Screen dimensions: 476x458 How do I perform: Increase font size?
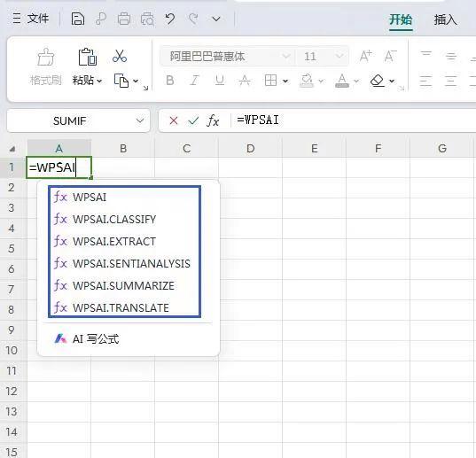pos(366,57)
